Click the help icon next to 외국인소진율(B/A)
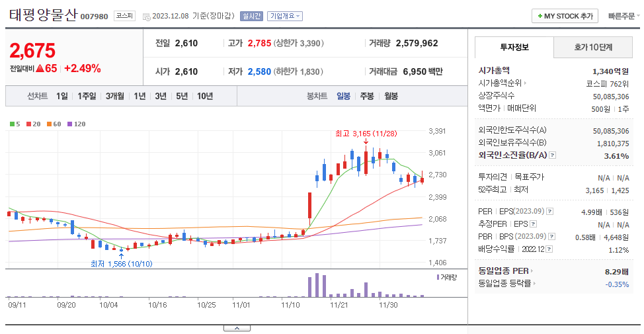 552,155
